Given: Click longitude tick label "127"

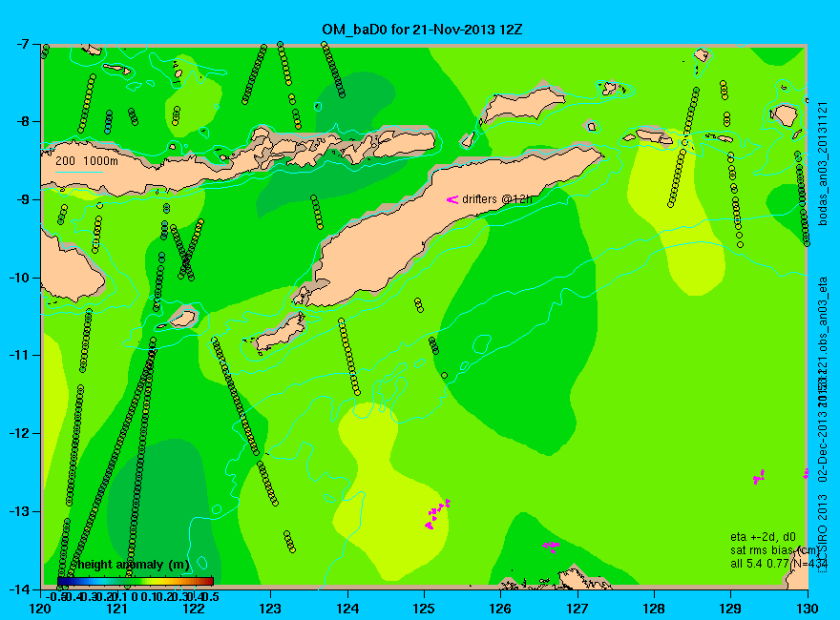Looking at the screenshot, I should (577, 609).
